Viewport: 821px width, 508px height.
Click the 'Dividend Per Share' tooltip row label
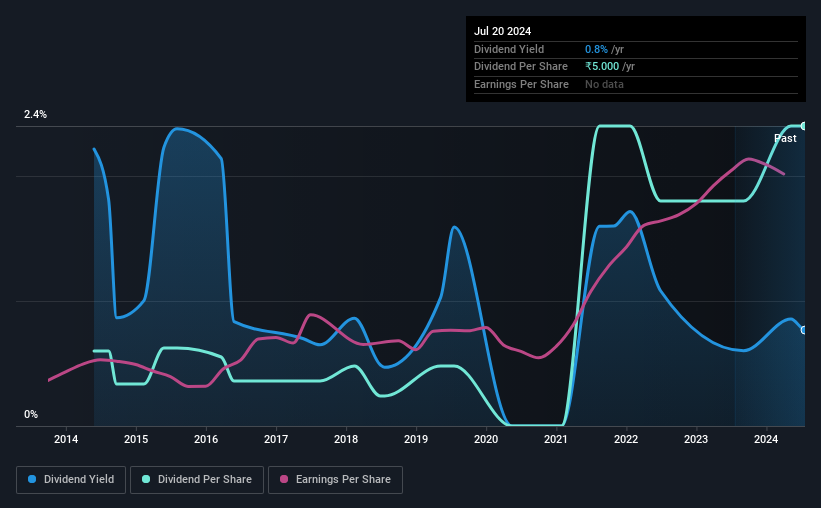click(x=520, y=67)
